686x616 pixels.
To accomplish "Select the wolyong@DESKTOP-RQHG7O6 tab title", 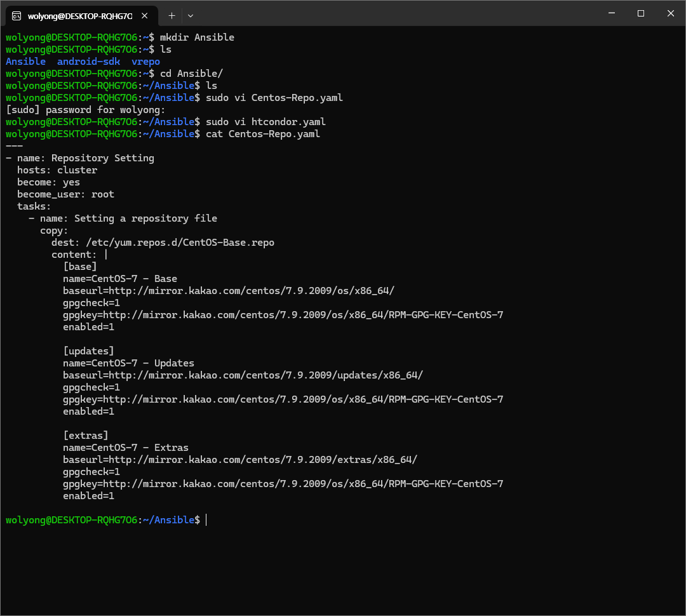I will (79, 15).
